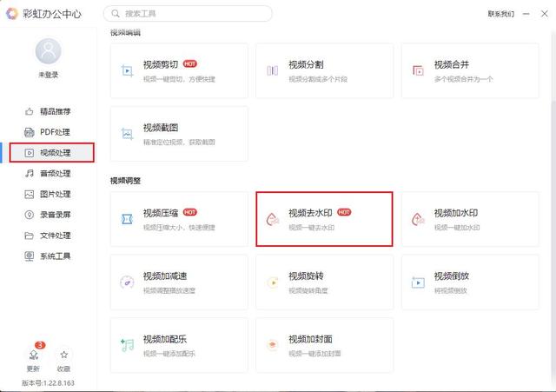Open the 视频加封面 tool card
The height and width of the screenshot is (392, 556).
pyautogui.click(x=324, y=345)
